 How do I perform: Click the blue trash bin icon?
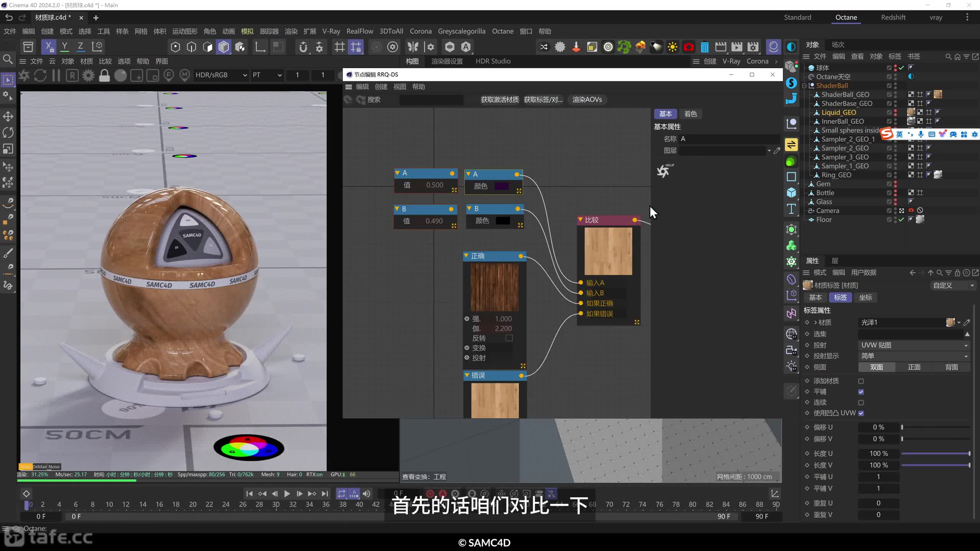(704, 47)
